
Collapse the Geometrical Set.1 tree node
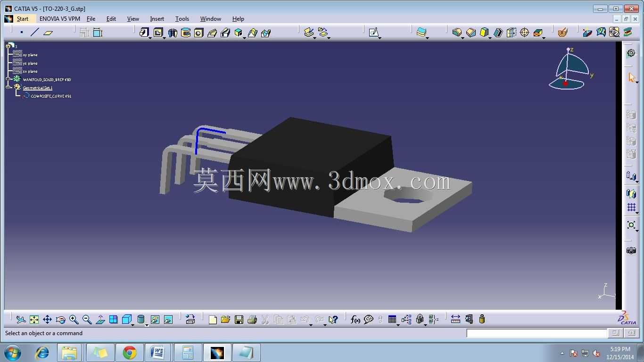point(8,87)
